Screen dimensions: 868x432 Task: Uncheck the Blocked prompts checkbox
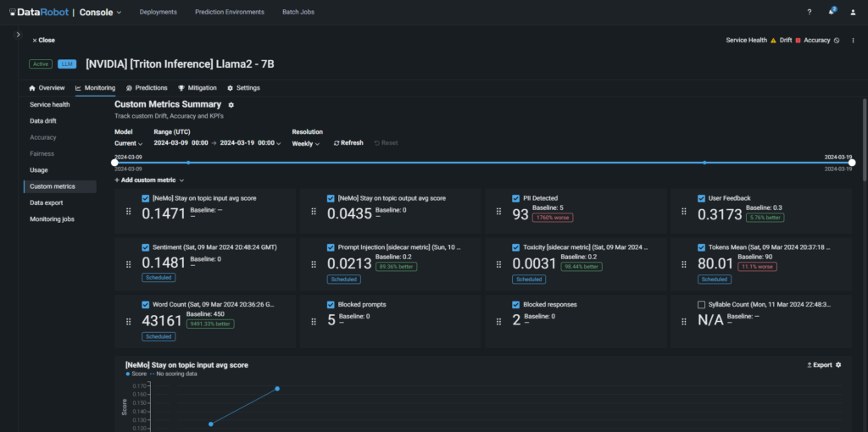[x=331, y=304]
